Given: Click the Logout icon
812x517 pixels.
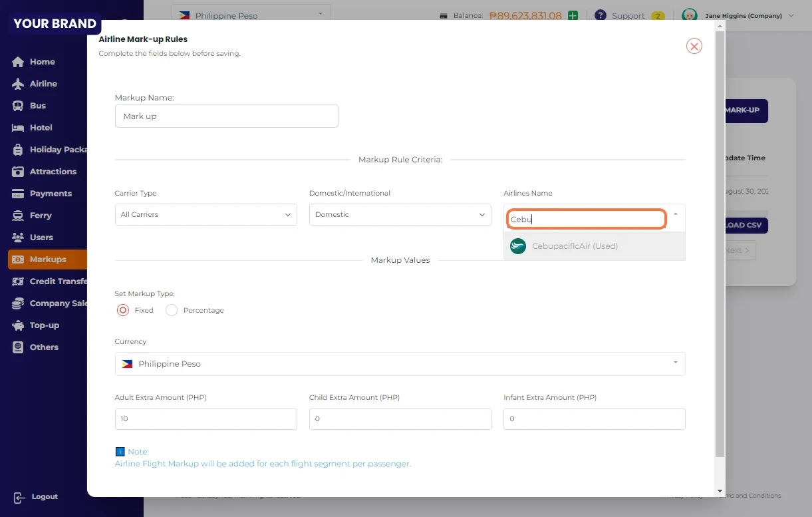Looking at the screenshot, I should tap(19, 497).
